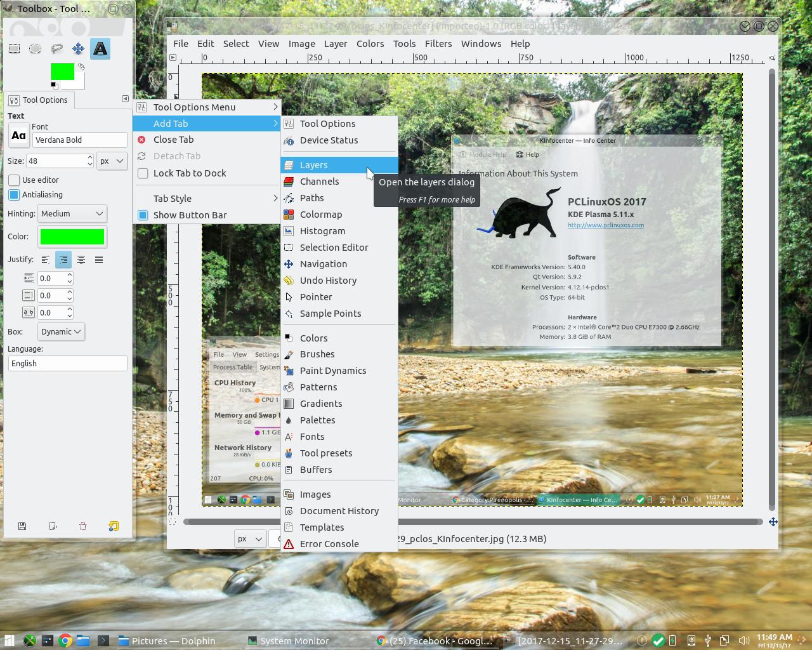Click the English language input field
This screenshot has height=650, width=812.
pos(68,363)
